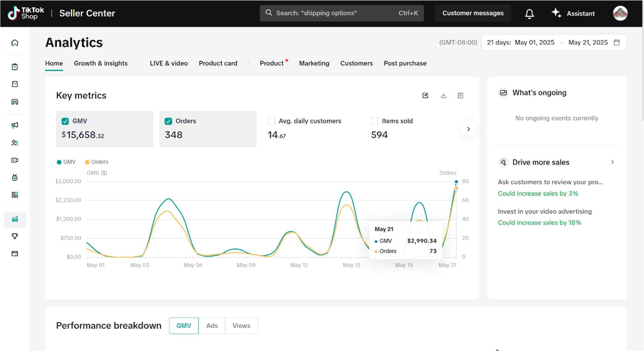Uncheck the Orders metric checkbox
Image resolution: width=644 pixels, height=351 pixels.
point(168,121)
